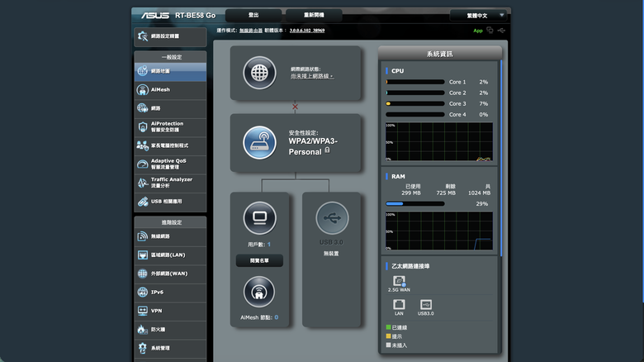
Task: Click the LAN ethernet port icon
Action: pyautogui.click(x=399, y=305)
